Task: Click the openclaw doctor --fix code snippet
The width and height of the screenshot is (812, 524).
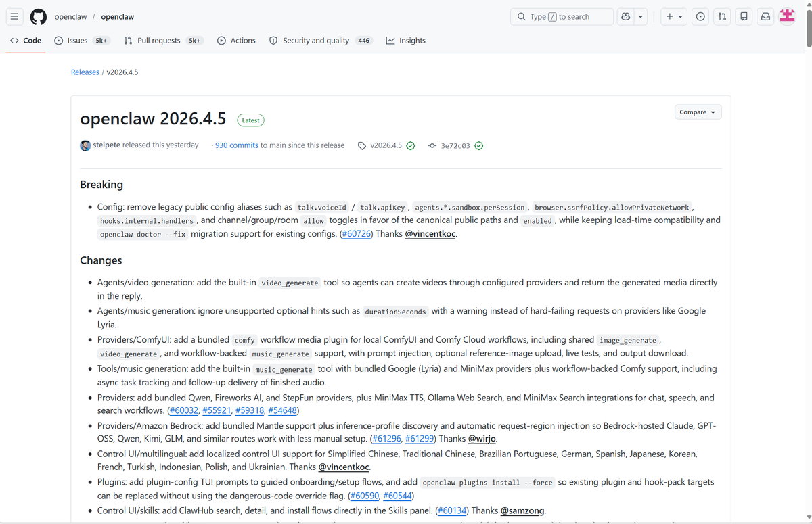Action: pyautogui.click(x=143, y=235)
